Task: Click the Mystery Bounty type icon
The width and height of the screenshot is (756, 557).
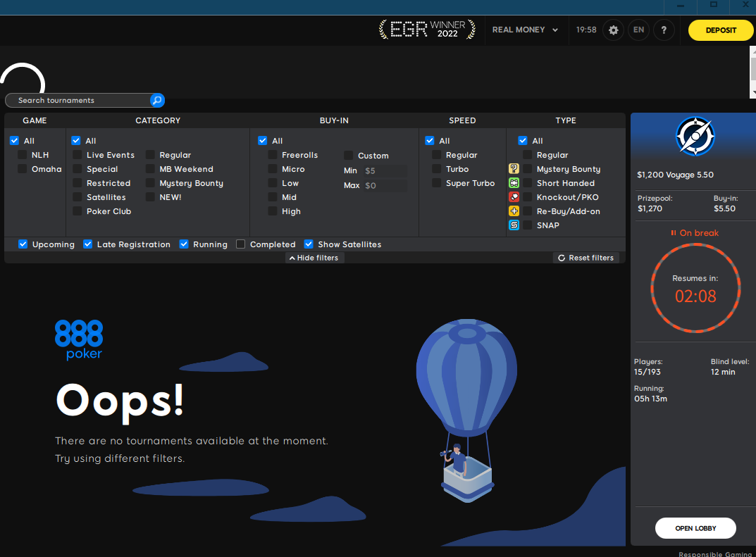Action: tap(514, 168)
